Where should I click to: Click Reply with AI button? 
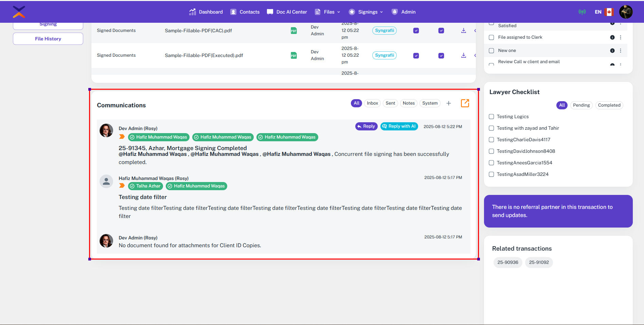tap(399, 126)
